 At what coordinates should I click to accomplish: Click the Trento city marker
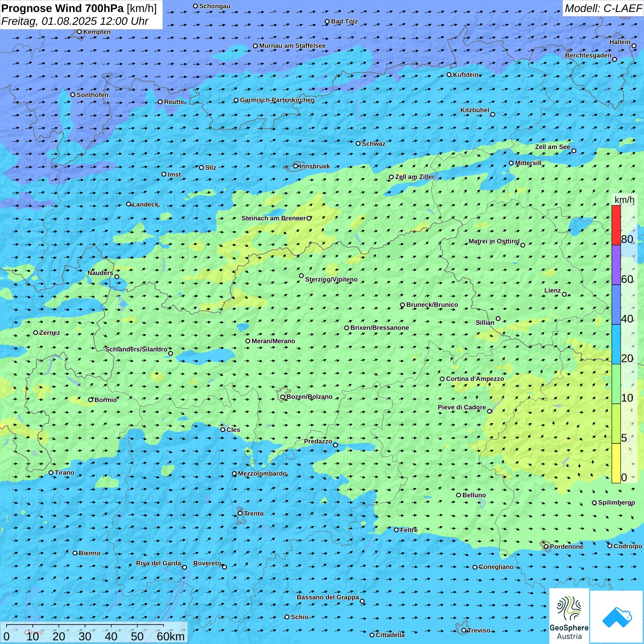[x=240, y=513]
